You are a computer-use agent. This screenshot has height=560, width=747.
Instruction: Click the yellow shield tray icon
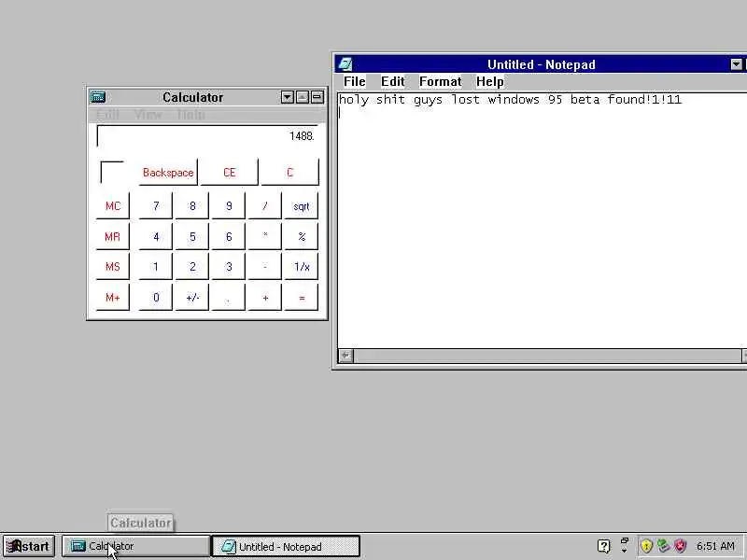tap(646, 546)
